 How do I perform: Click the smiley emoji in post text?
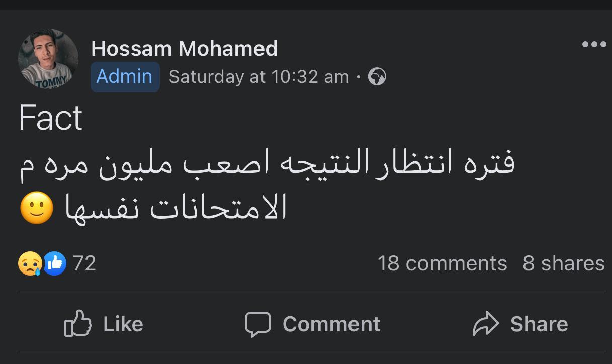[37, 208]
